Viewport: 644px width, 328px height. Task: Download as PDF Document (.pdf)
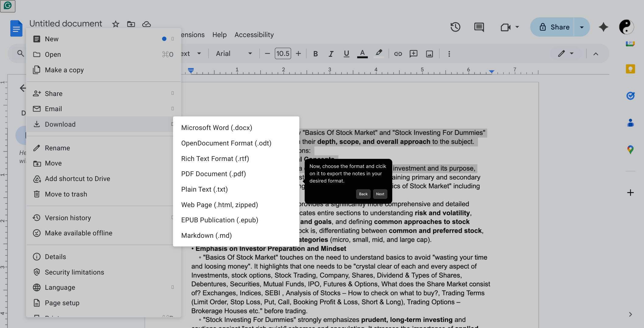(236, 174)
